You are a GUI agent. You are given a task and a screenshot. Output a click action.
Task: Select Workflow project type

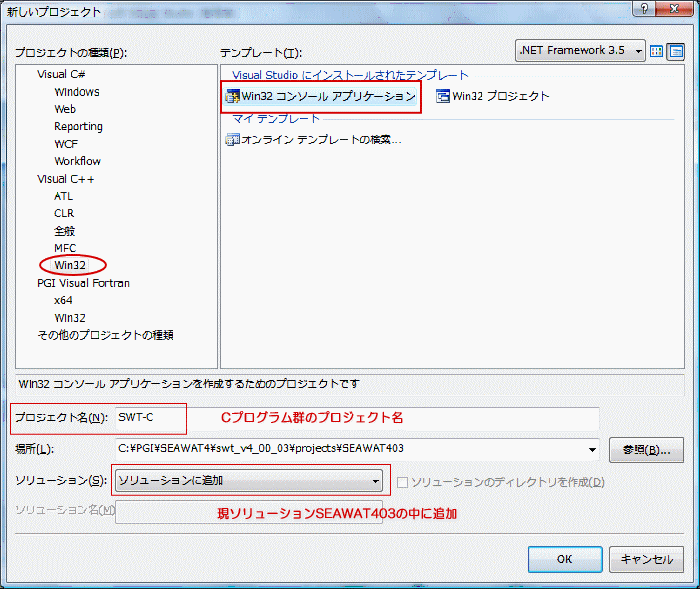[78, 161]
